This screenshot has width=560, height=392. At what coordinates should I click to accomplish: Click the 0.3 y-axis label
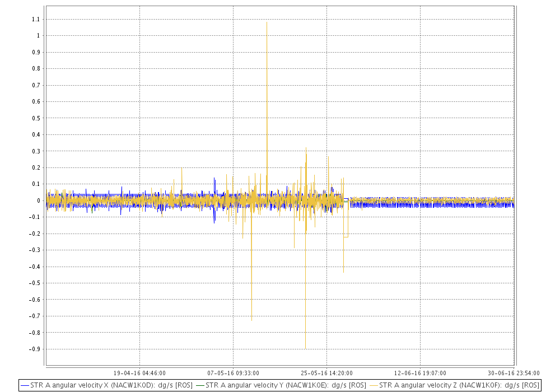(x=36, y=151)
